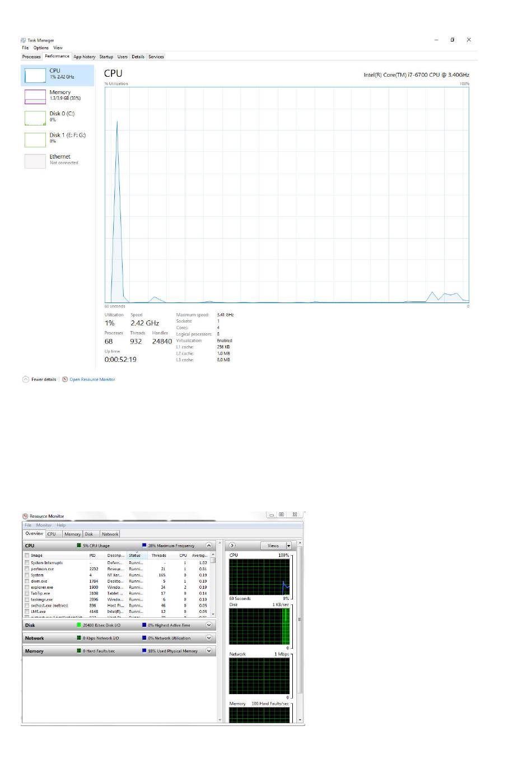Open Task Manager File menu
Screen dimensions: 532x777
(x=25, y=48)
